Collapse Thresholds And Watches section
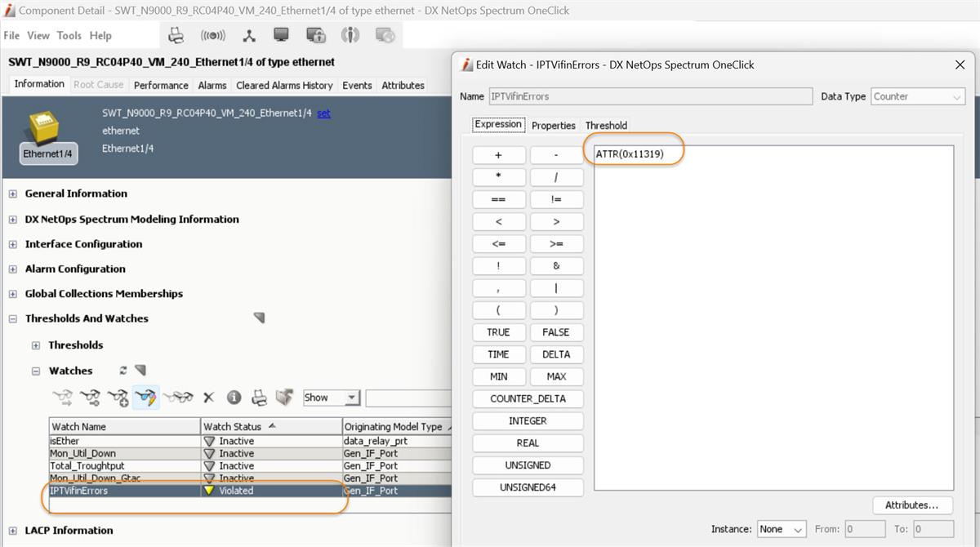This screenshot has height=547, width=980. point(13,318)
